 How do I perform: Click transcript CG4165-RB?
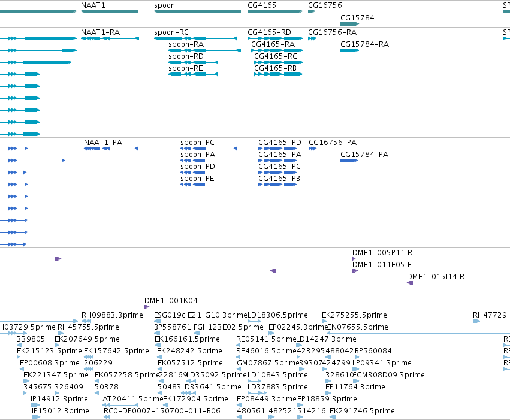(x=275, y=68)
